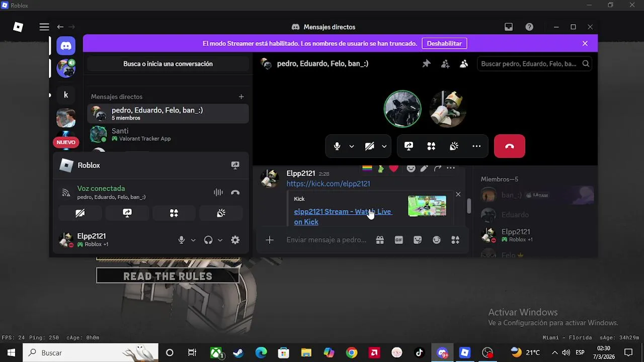Open sticker picker in message bar
This screenshot has height=362, width=644.
(418, 240)
